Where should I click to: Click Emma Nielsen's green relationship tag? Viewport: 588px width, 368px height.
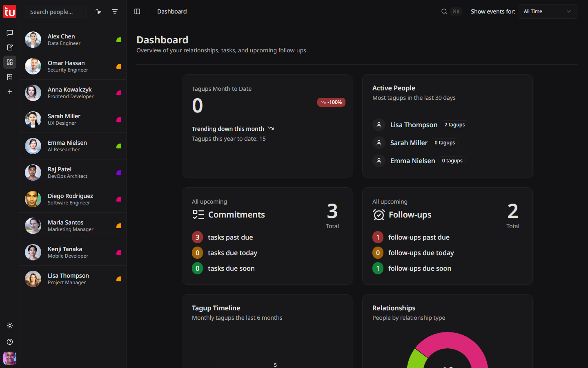[x=119, y=146]
